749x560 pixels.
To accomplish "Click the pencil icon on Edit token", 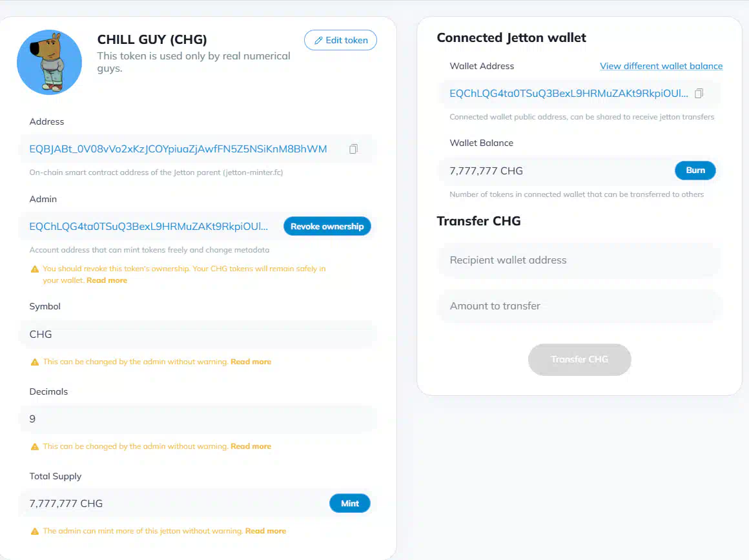I will 318,41.
